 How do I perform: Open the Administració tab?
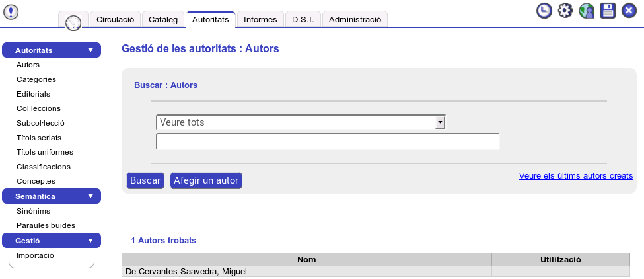click(x=355, y=20)
